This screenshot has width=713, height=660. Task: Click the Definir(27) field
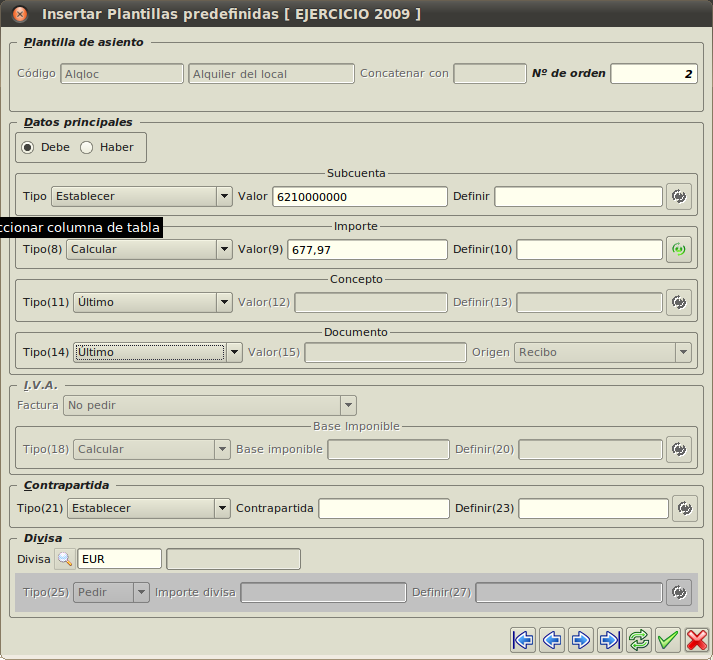click(x=569, y=592)
